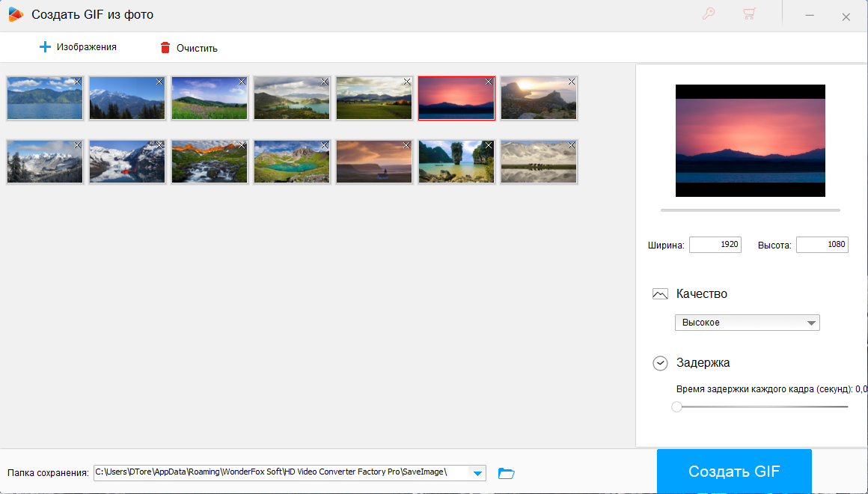The height and width of the screenshot is (494, 868).
Task: Click the Ширина width input field
Action: pyautogui.click(x=715, y=245)
